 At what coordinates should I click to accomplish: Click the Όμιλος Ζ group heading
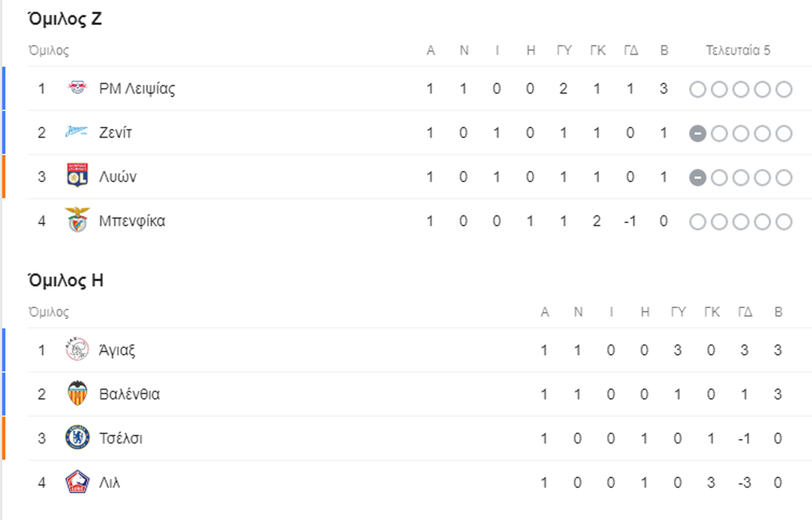click(x=65, y=19)
